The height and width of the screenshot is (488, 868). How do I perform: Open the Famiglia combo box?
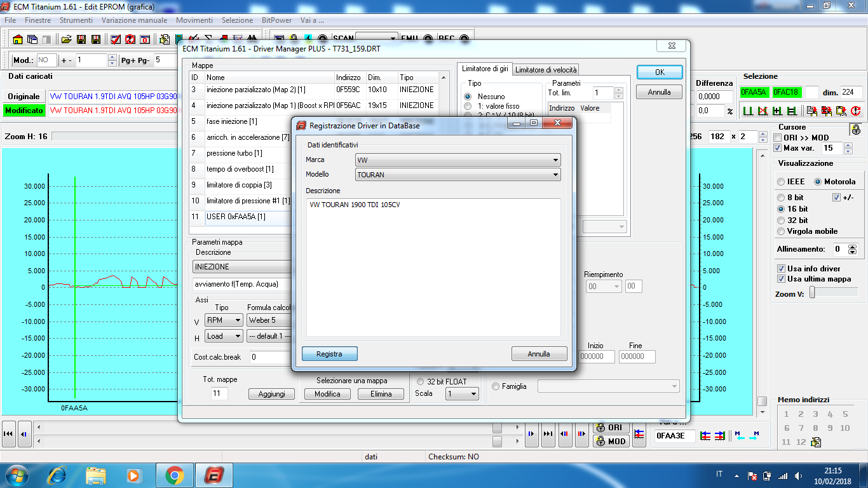click(x=608, y=386)
